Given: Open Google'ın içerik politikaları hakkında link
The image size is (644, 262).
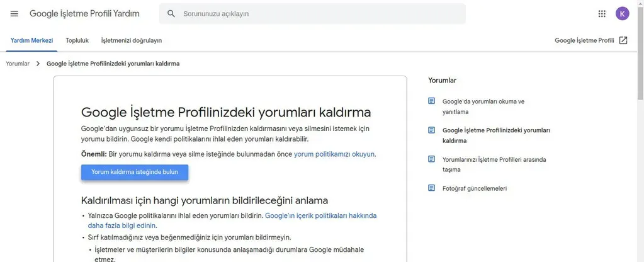Looking at the screenshot, I should coord(232,220).
